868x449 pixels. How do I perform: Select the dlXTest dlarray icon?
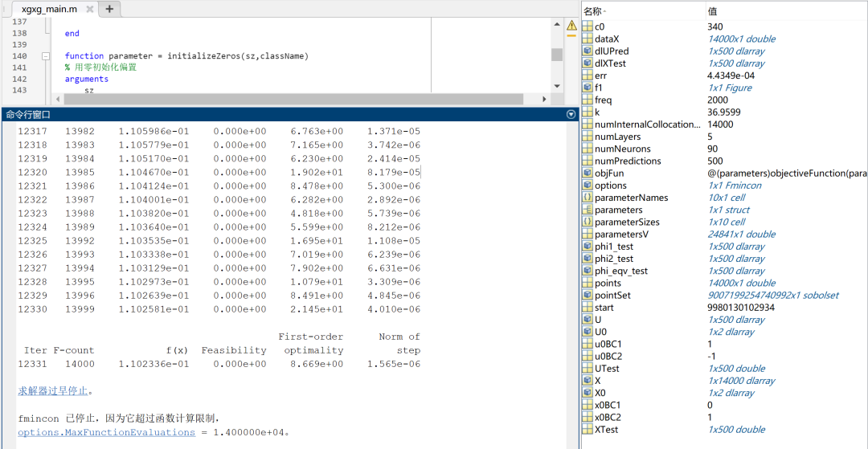[x=588, y=63]
